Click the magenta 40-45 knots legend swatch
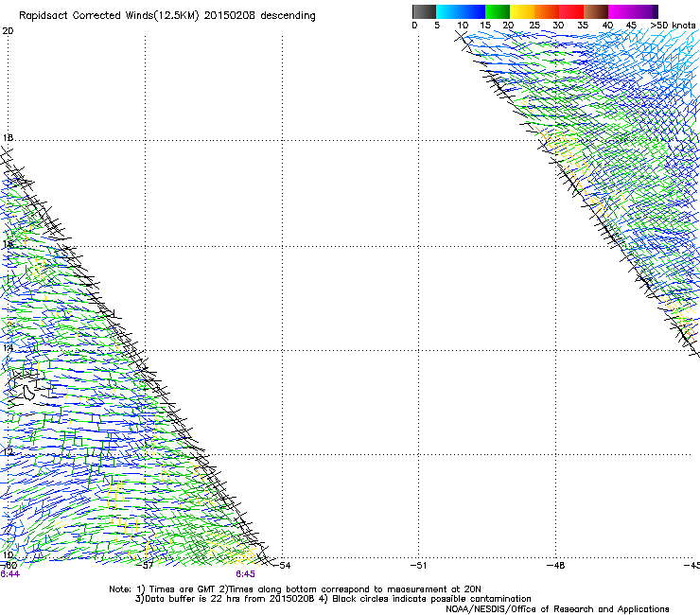 [x=621, y=11]
